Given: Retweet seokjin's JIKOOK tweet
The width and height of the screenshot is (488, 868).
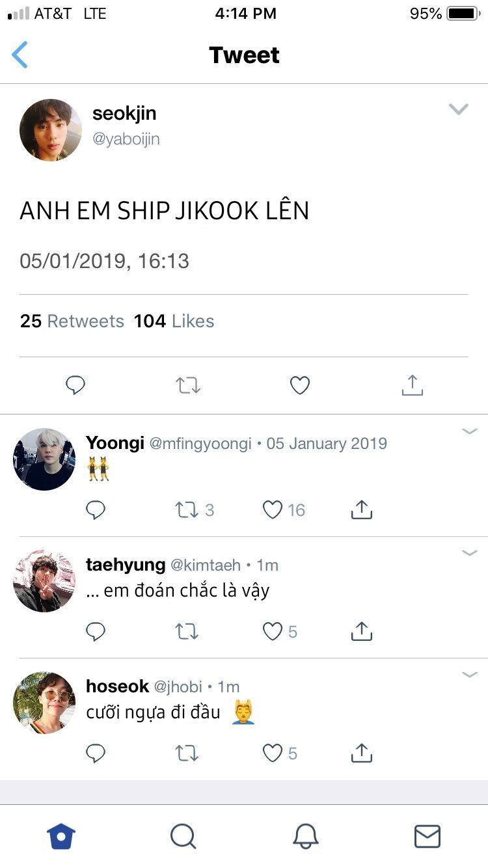Looking at the screenshot, I should [188, 386].
